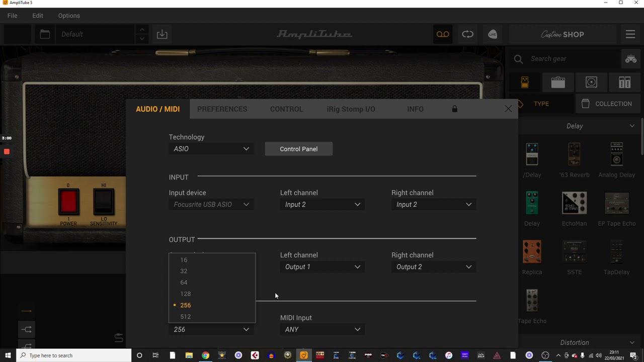This screenshot has height=362, width=644.
Task: Switch to Live mode icon
Action: (x=493, y=34)
